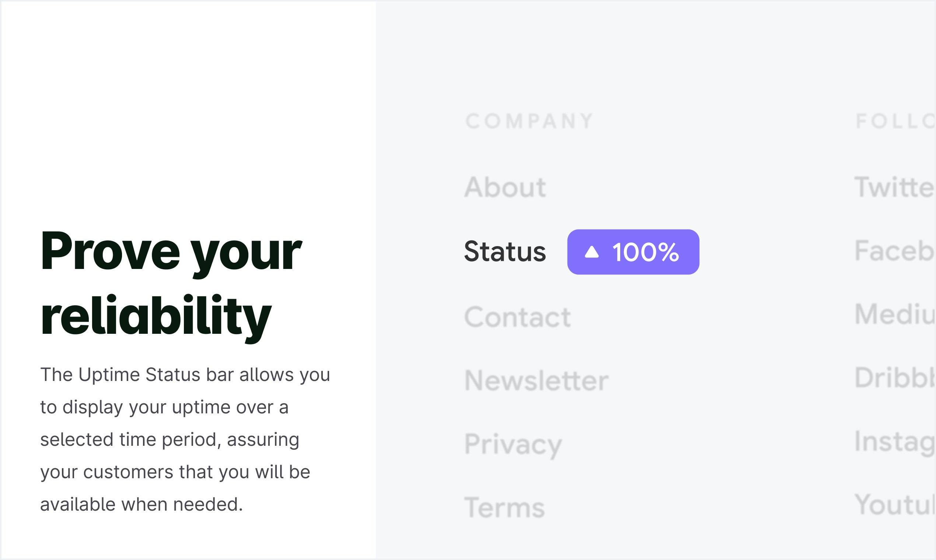Screen dimensions: 936x560
Task: Click the Contact footer link
Action: (x=517, y=317)
